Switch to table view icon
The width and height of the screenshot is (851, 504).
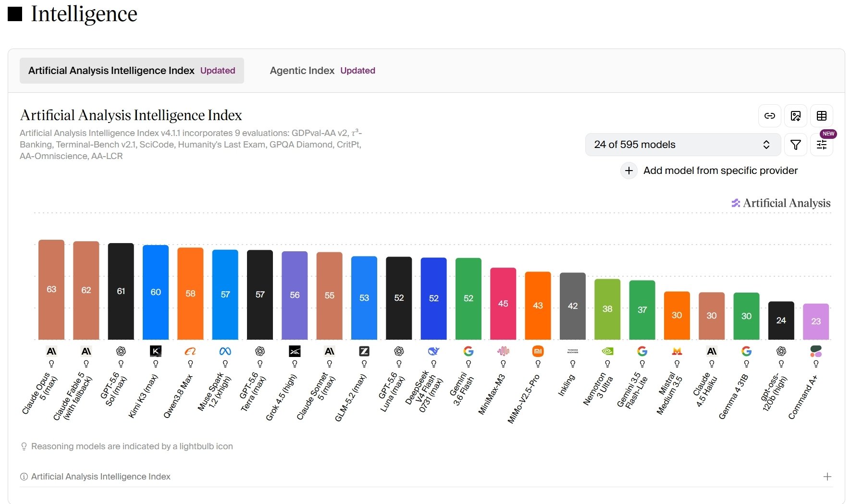[822, 116]
